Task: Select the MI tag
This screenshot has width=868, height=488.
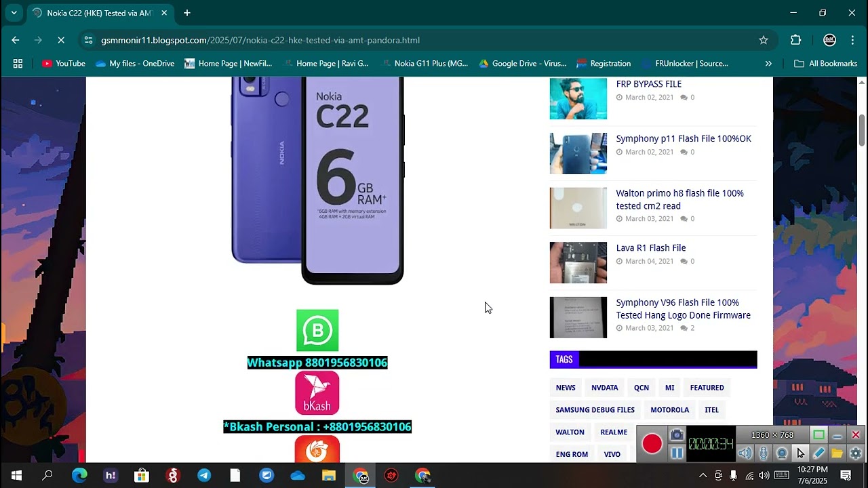Action: 669,388
